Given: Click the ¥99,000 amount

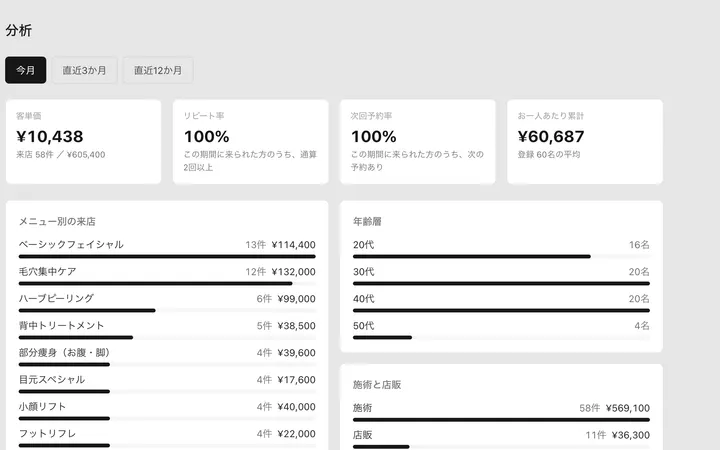Looking at the screenshot, I should tap(297, 299).
